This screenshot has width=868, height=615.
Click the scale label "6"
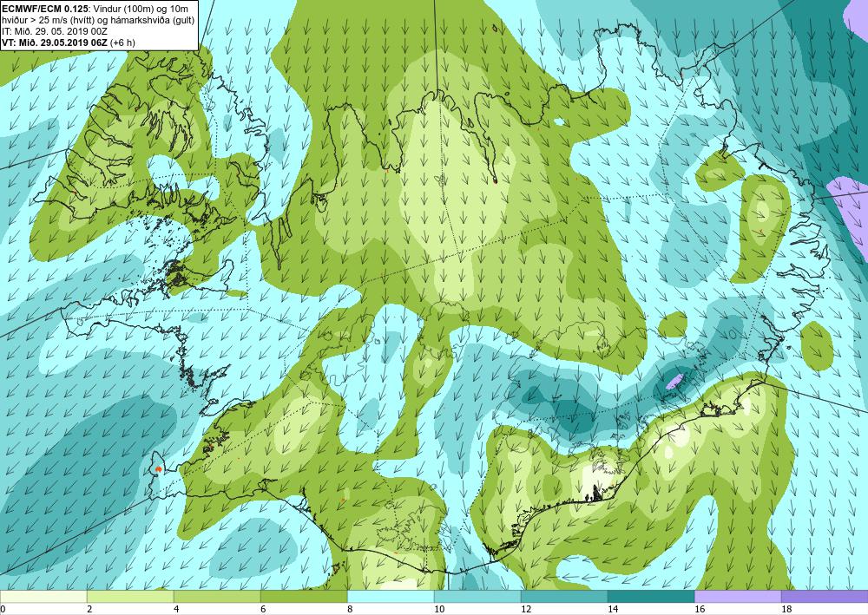tap(263, 610)
